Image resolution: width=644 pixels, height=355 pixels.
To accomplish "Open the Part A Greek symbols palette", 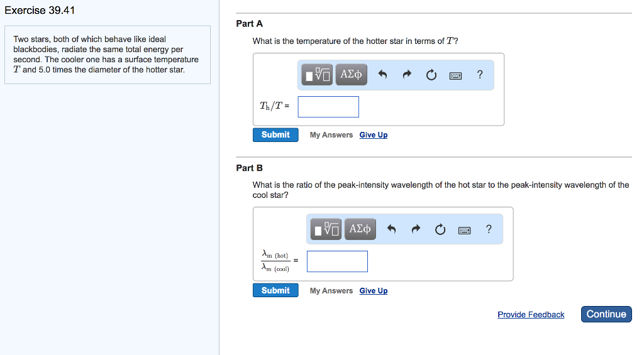I will coord(351,75).
